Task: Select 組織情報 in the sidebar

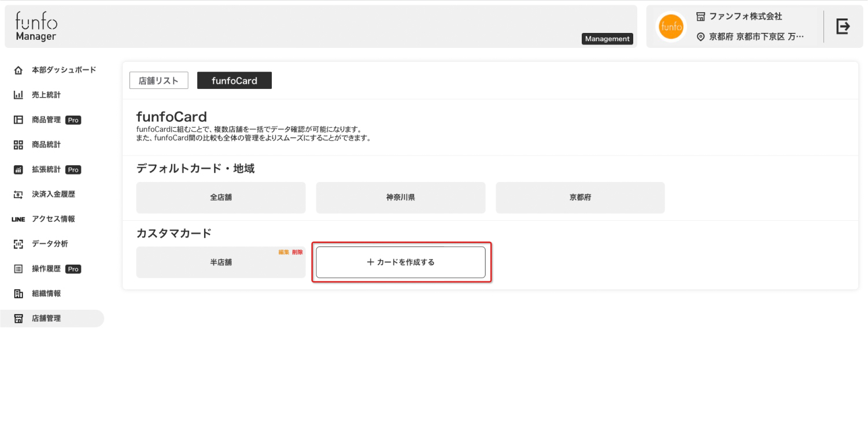Action: coord(46,294)
